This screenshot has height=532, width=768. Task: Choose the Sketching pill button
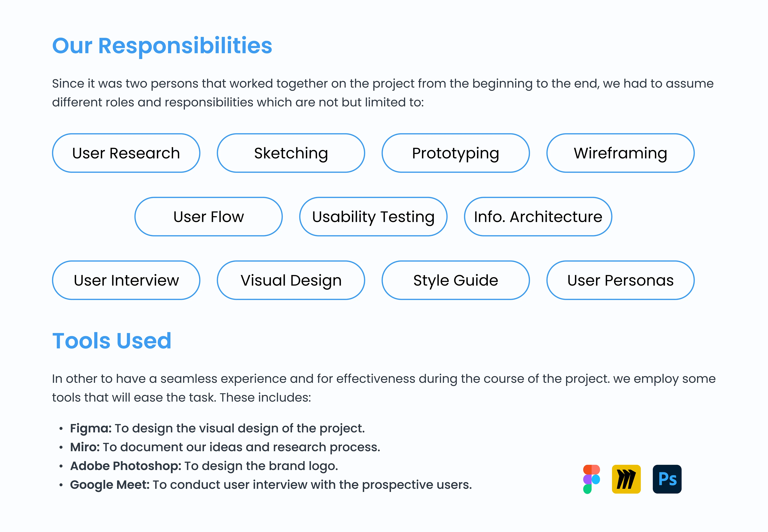(x=291, y=153)
